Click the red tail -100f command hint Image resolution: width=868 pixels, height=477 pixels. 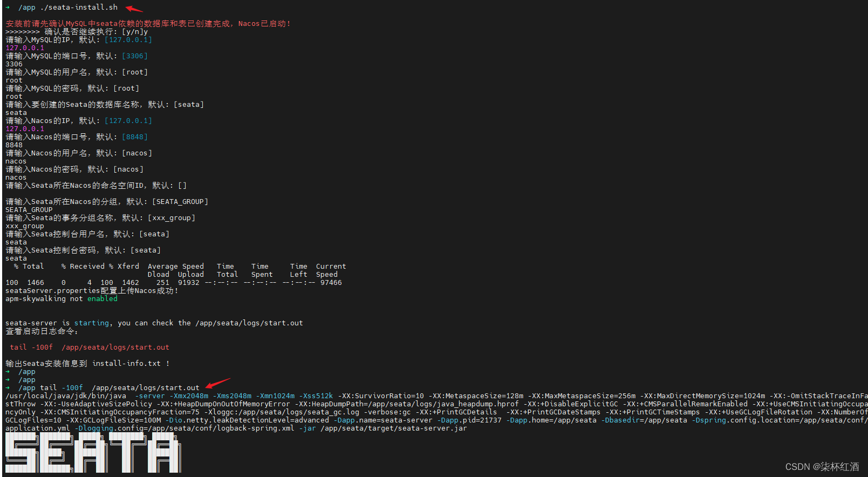[x=90, y=347]
